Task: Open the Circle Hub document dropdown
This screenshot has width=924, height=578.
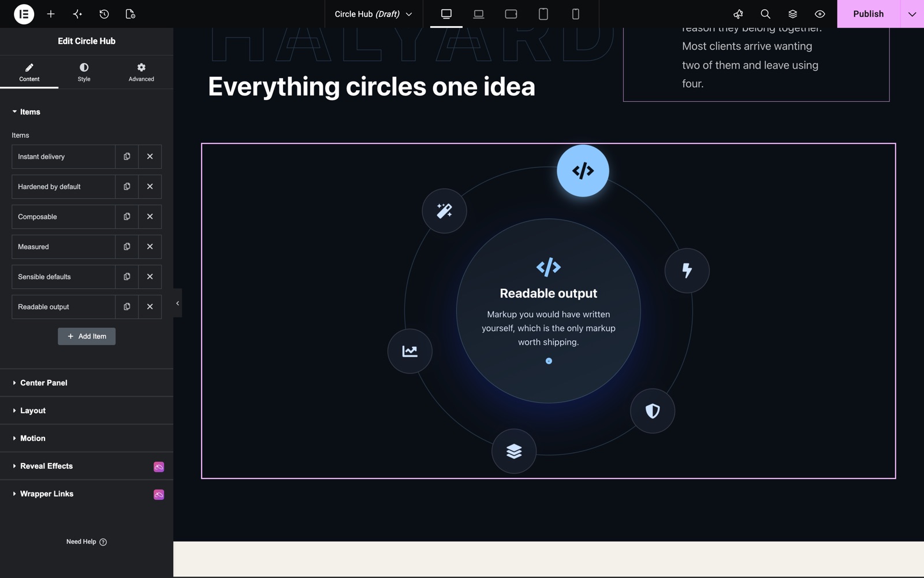Action: click(x=373, y=14)
